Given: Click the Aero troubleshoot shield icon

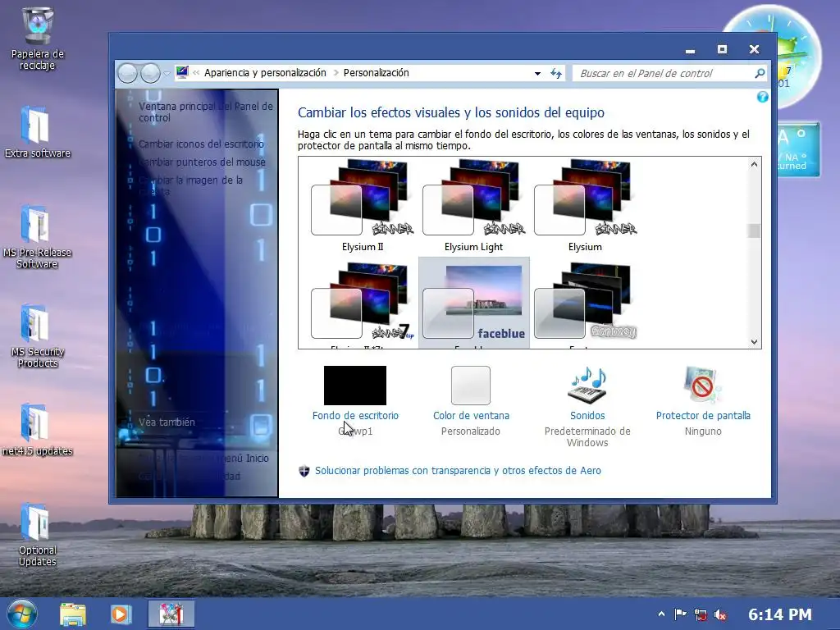Looking at the screenshot, I should pos(304,472).
